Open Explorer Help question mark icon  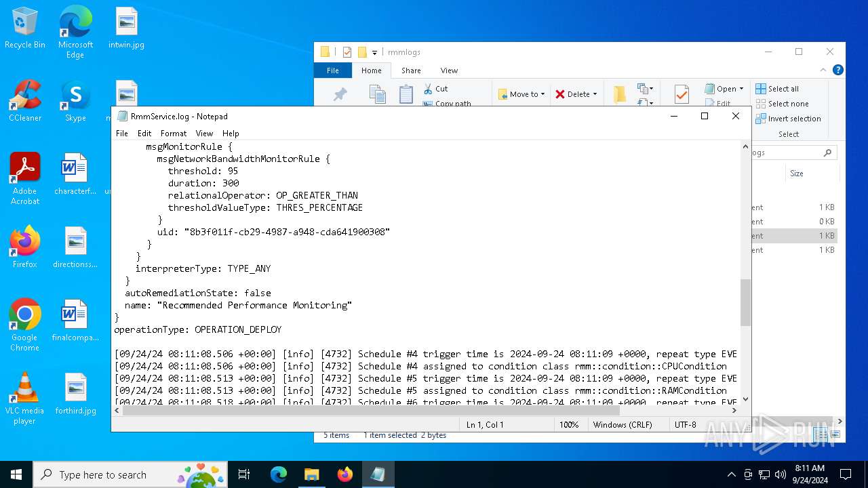coord(838,70)
